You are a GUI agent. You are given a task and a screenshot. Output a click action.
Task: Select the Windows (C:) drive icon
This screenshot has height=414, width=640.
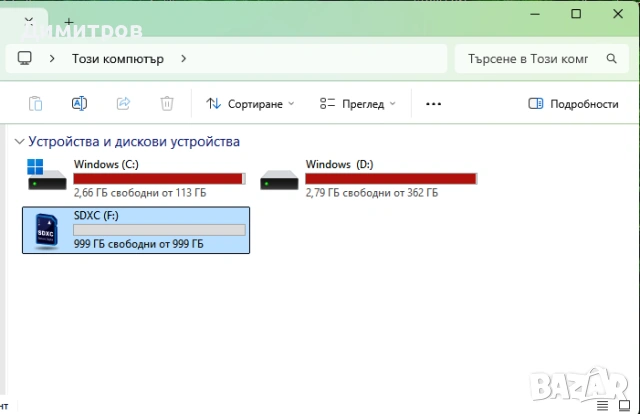click(47, 175)
